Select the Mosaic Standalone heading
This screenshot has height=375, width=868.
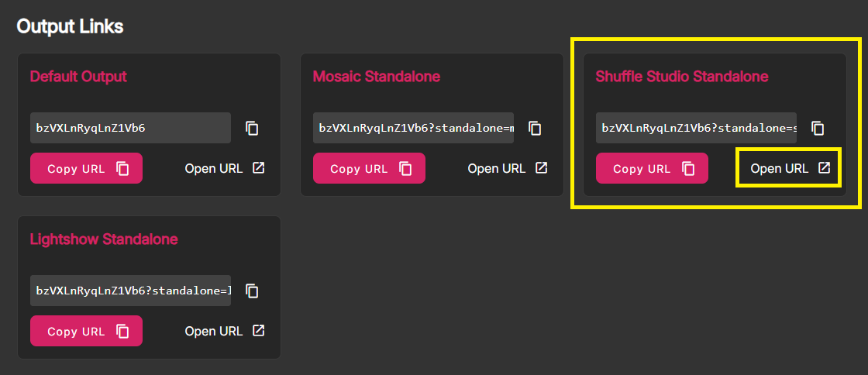(377, 77)
